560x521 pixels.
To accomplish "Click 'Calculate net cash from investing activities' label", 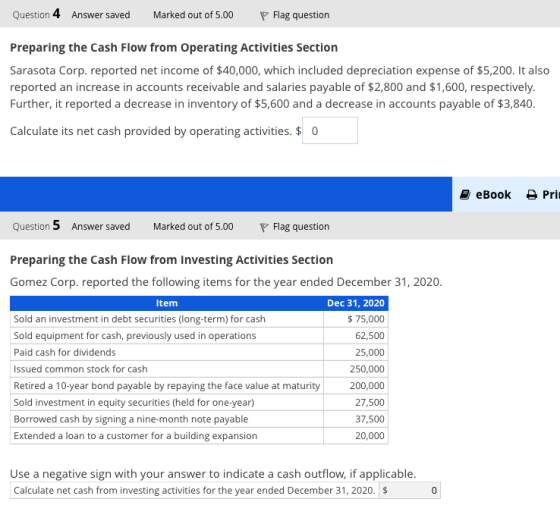I will point(194,490).
